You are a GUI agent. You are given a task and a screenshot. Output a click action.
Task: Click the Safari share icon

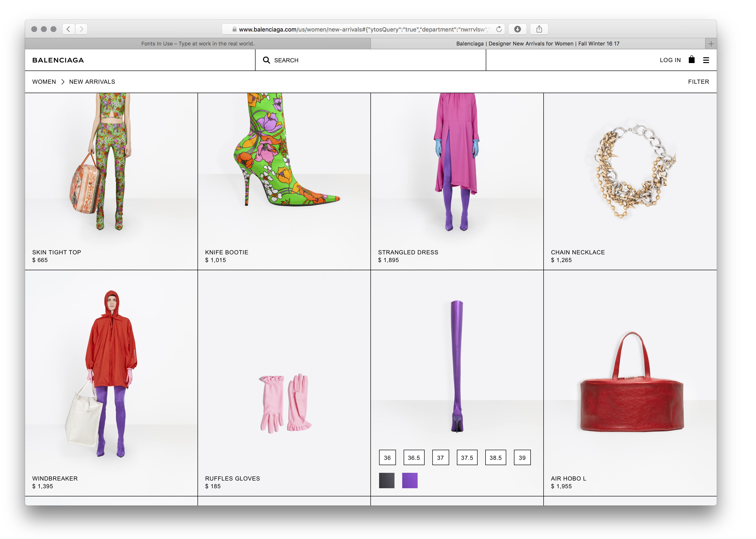point(539,29)
